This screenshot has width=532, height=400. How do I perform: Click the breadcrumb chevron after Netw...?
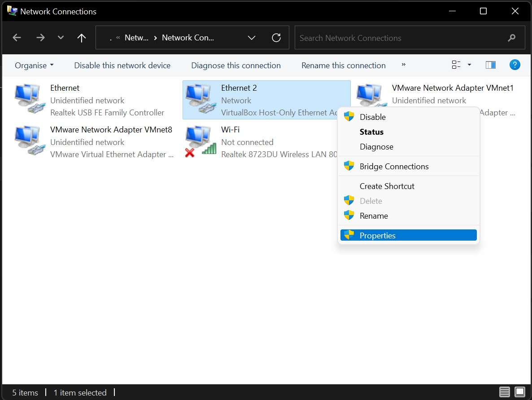coord(155,38)
